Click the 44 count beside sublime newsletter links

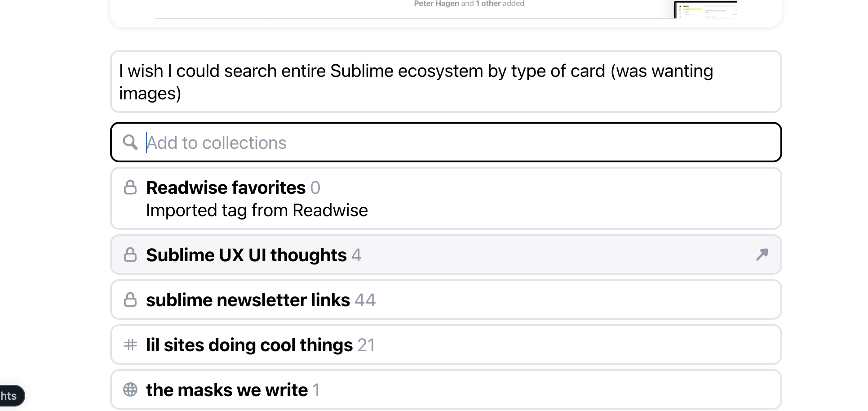coord(365,300)
